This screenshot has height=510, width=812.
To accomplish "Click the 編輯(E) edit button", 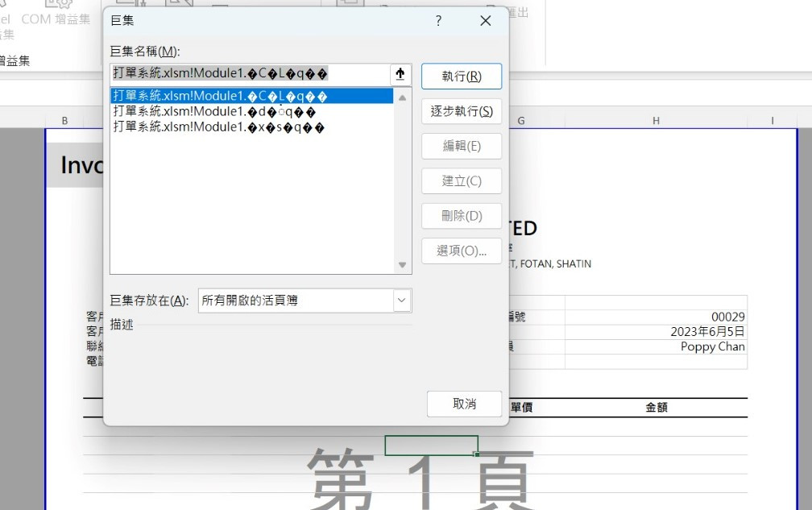I will pos(462,146).
